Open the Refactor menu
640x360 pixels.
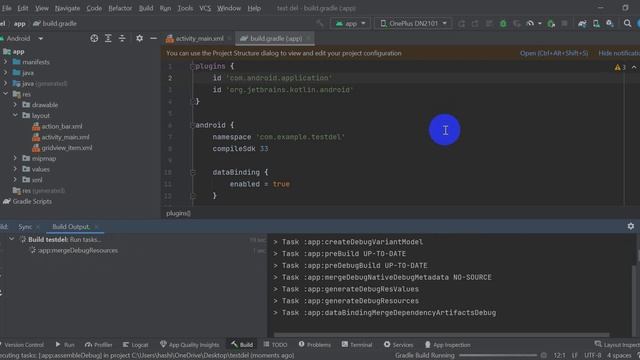120,8
